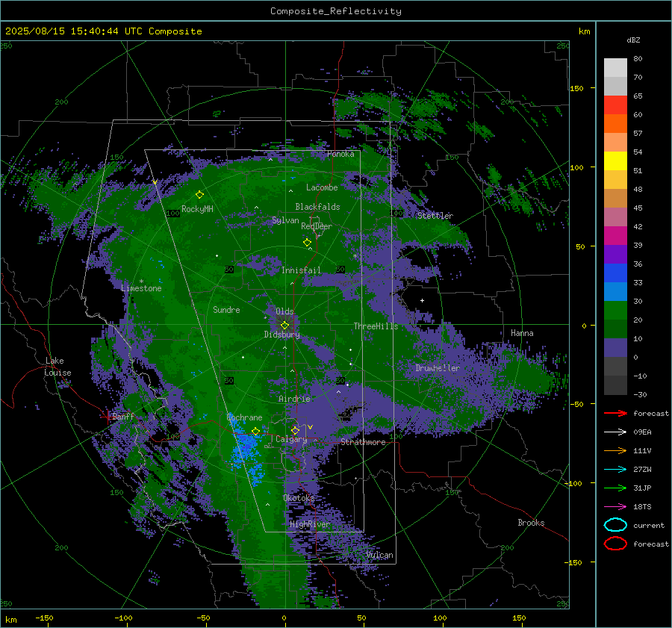Click the Lacombe town label

pos(322,187)
